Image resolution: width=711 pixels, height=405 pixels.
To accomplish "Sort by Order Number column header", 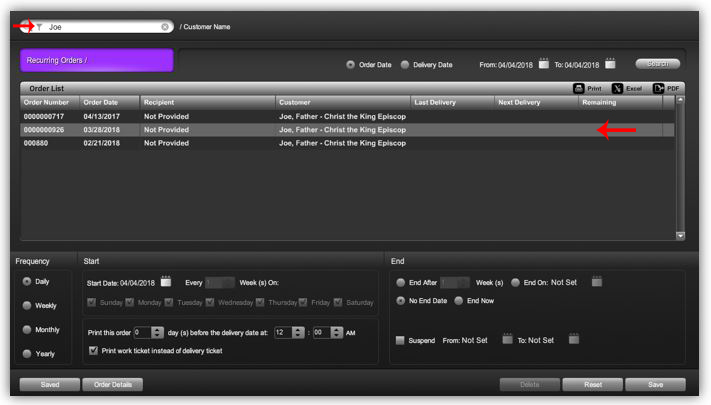I will point(50,102).
